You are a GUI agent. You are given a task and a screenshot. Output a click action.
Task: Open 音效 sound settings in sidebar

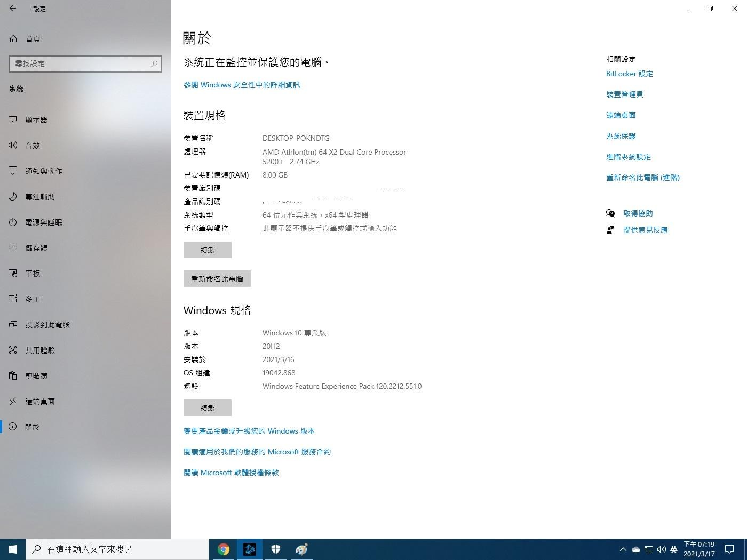(x=33, y=145)
